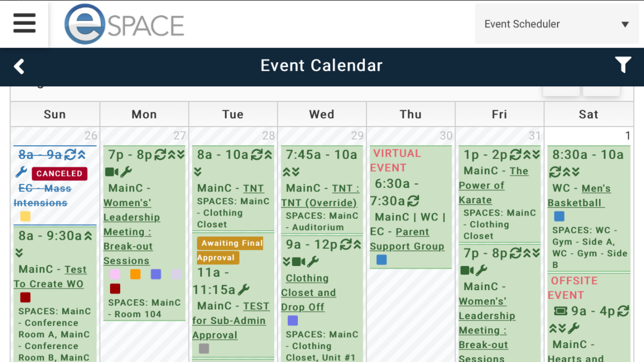This screenshot has width=644, height=362.
Task: Open the Event Scheduler dropdown
Action: (x=557, y=24)
